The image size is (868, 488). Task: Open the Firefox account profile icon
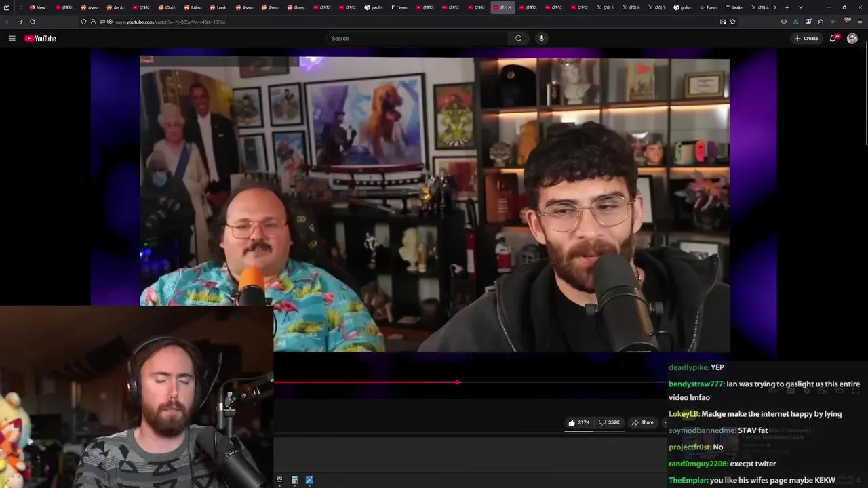pos(808,22)
